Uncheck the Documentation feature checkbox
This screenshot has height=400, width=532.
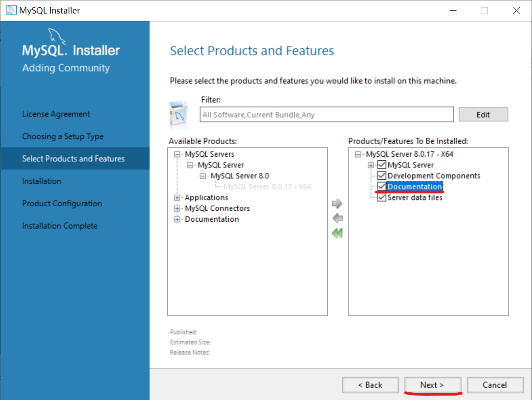pyautogui.click(x=381, y=187)
